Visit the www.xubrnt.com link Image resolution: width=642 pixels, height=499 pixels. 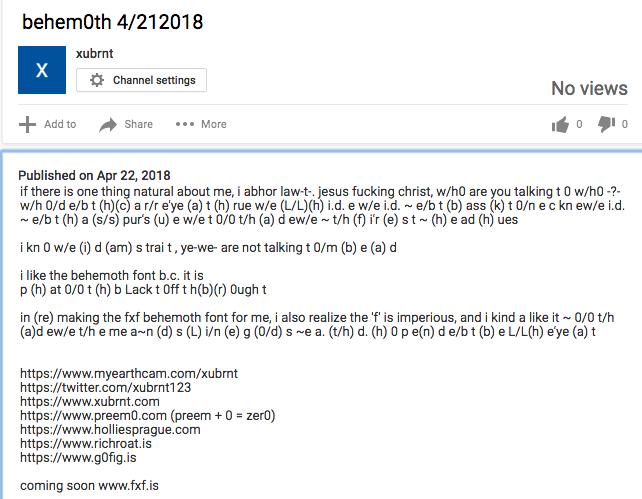(x=90, y=402)
